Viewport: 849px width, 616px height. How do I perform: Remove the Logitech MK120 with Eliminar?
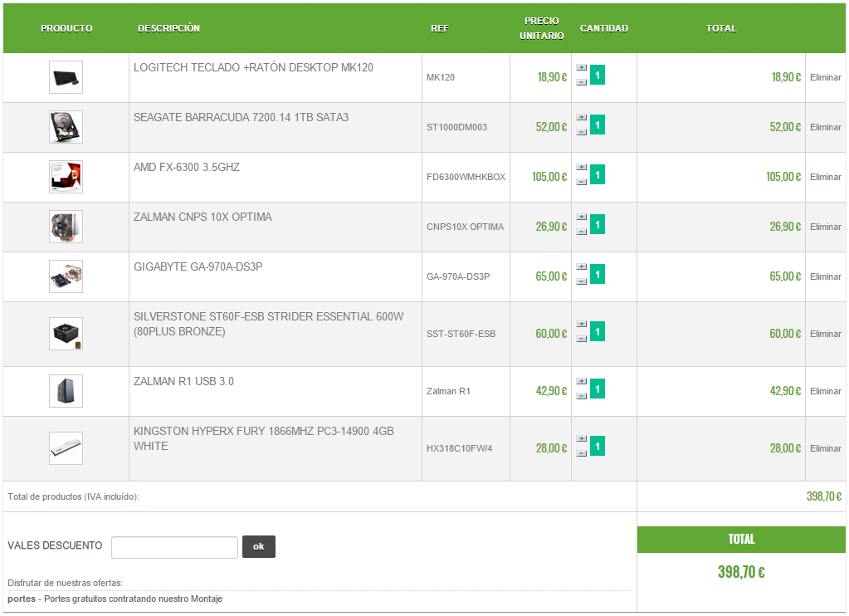click(x=826, y=77)
